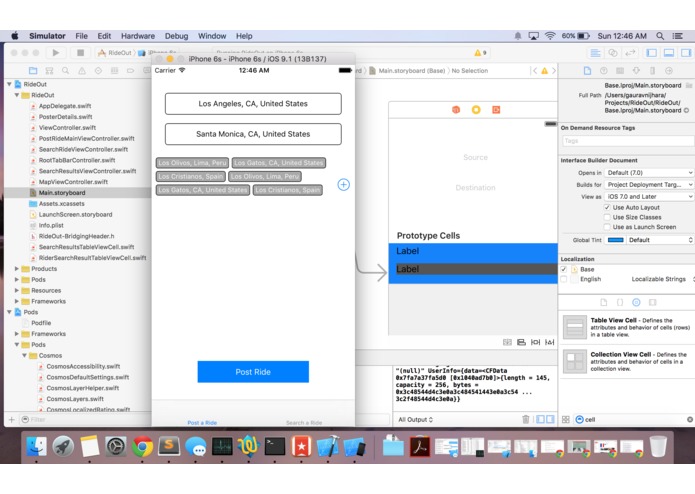695x494 pixels.
Task: Open the Project navigator folder icon
Action: click(x=33, y=70)
